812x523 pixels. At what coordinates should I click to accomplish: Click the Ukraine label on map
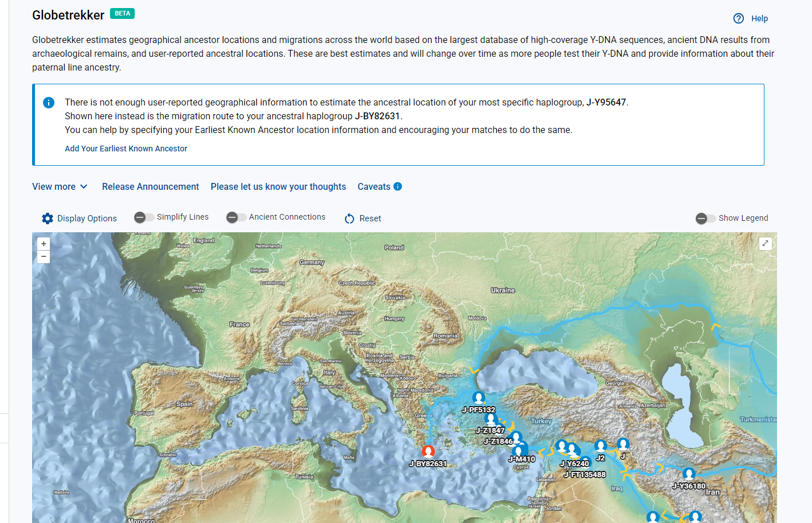503,290
